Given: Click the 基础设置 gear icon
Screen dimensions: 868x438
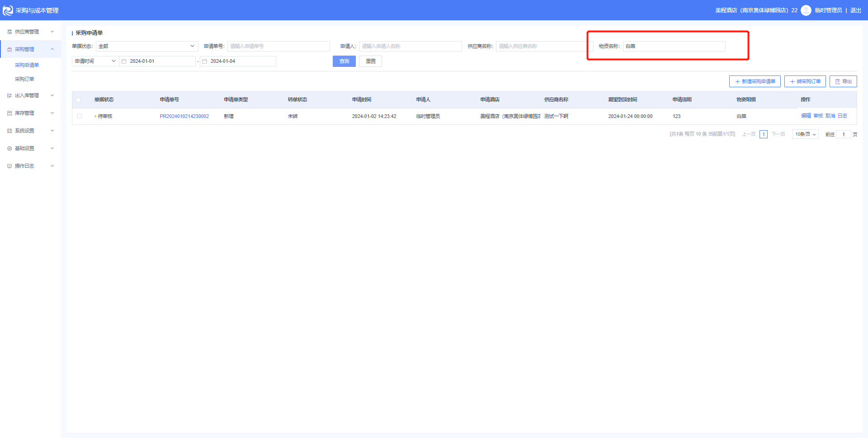Looking at the screenshot, I should (9, 148).
